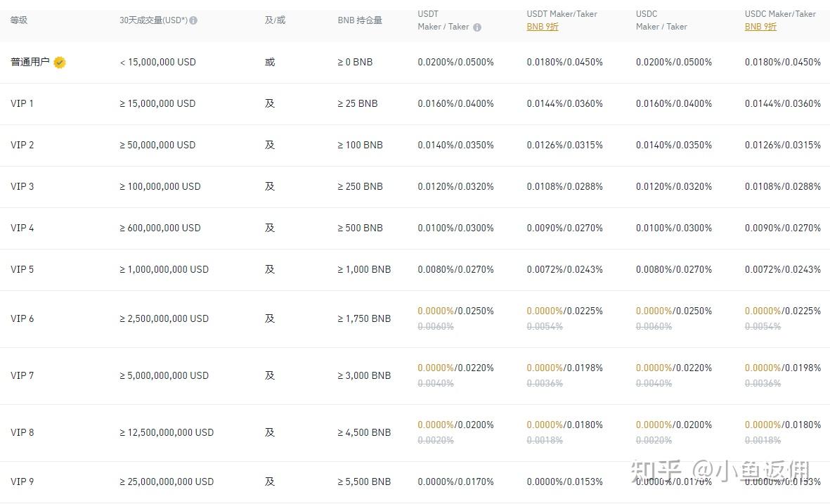Click info icon beside 30天成交量(USD*) header
Image resolution: width=830 pixels, height=504 pixels.
tap(193, 20)
